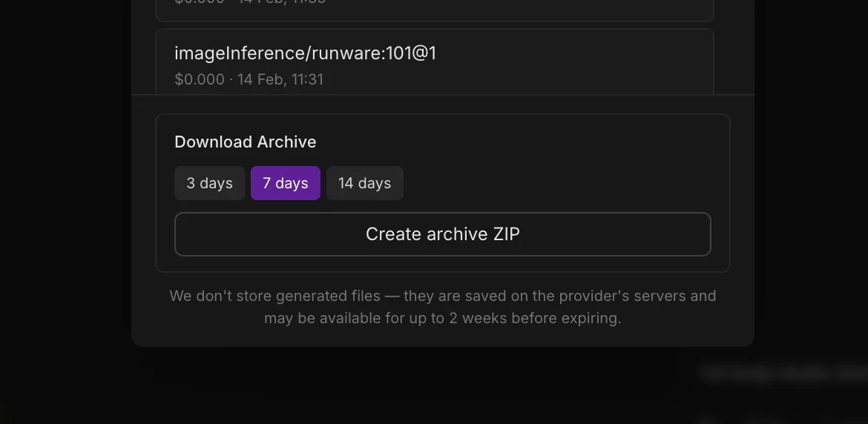
Task: Click empty space right of the 14 days option
Action: [x=556, y=183]
